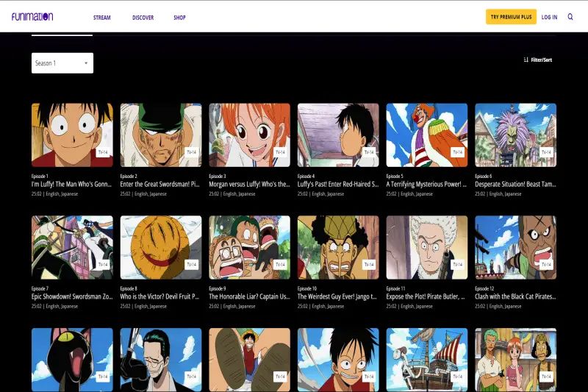Click title "Who is the Victor? Devil Fruit P..."
Viewport: 588px width, 392px height.
click(159, 296)
